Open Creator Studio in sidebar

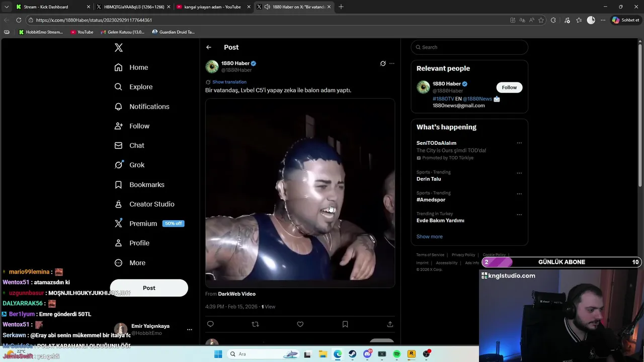tap(144, 204)
